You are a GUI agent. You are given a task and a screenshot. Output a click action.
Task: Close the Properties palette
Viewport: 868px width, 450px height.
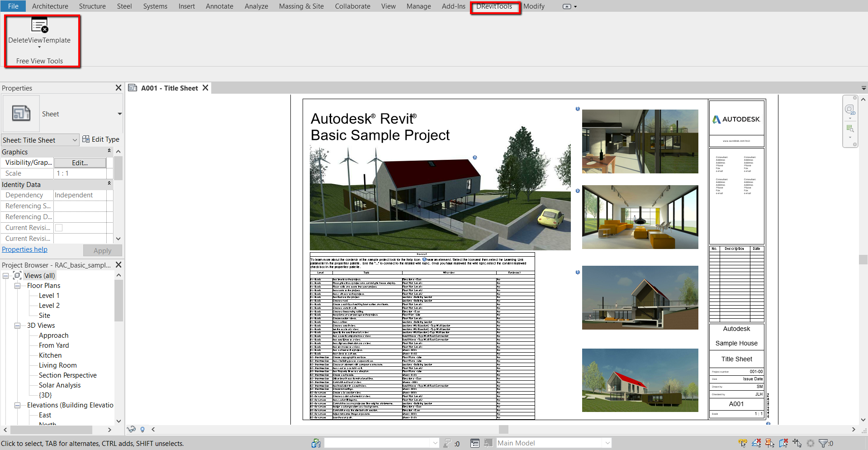(x=119, y=88)
